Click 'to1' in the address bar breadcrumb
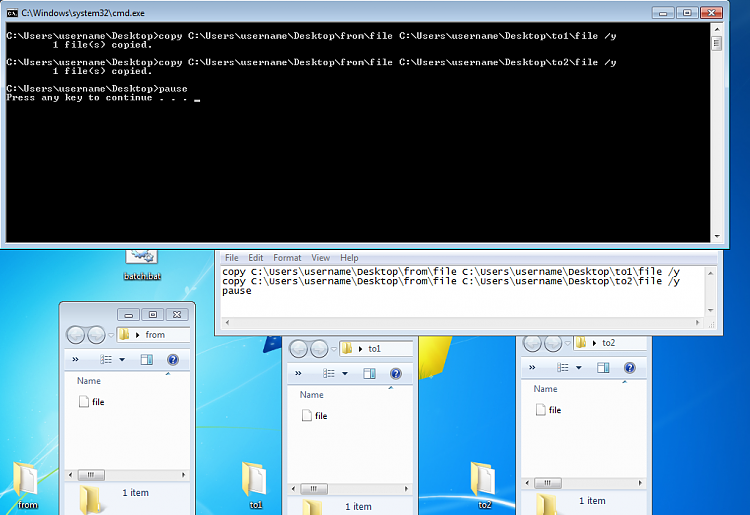This screenshot has height=515, width=750. point(375,349)
